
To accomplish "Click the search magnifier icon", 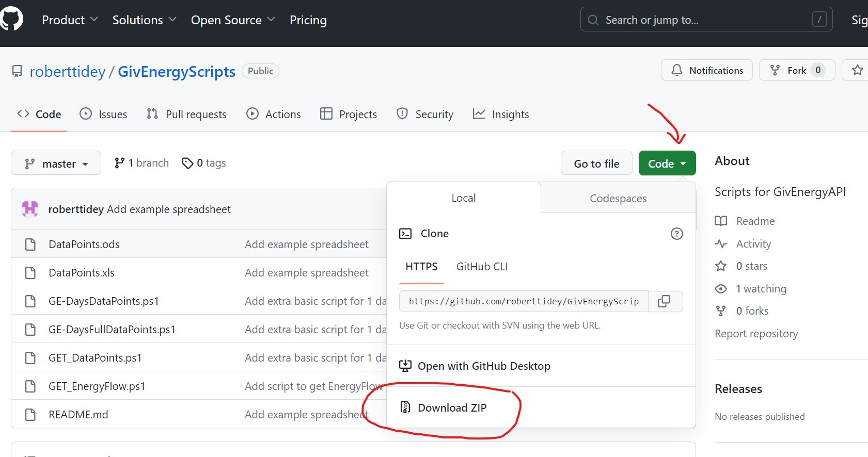I will [x=593, y=20].
